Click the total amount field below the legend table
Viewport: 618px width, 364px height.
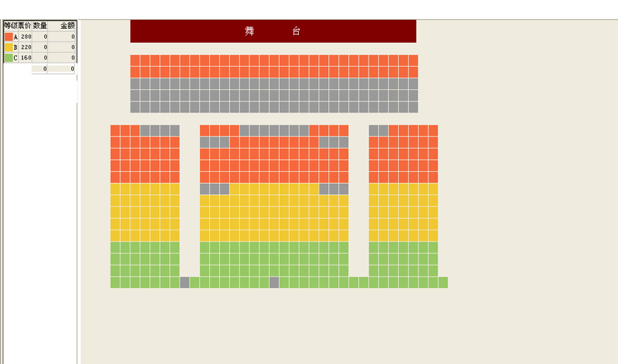[61, 68]
